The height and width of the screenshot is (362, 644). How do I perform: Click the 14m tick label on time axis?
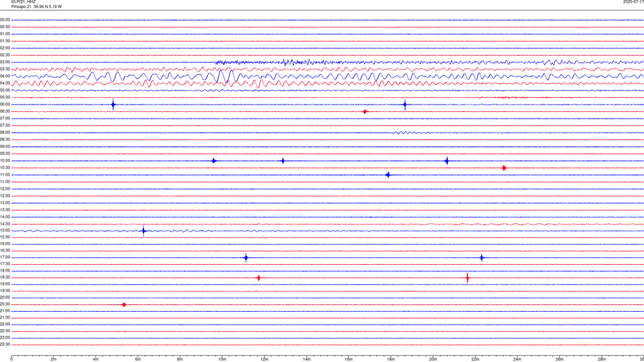click(x=307, y=359)
